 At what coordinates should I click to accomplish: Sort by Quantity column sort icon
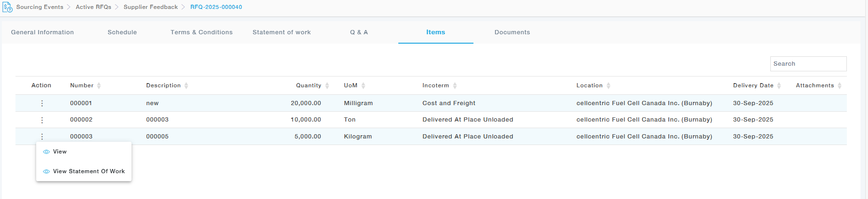pyautogui.click(x=327, y=85)
